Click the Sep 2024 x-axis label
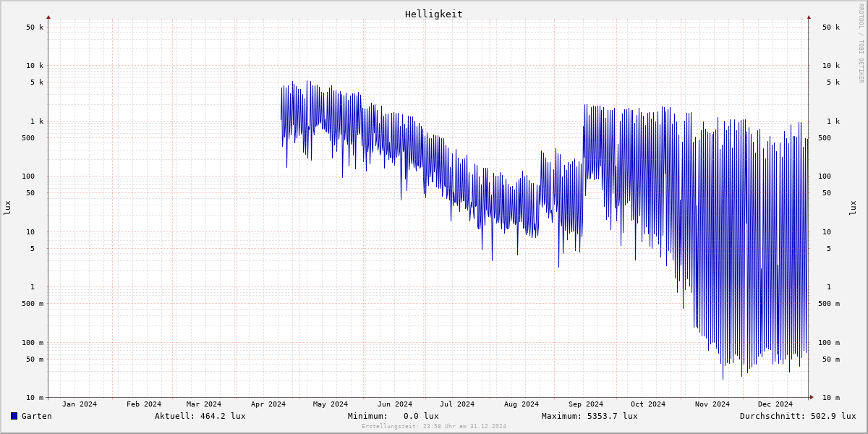The image size is (868, 434). point(586,404)
